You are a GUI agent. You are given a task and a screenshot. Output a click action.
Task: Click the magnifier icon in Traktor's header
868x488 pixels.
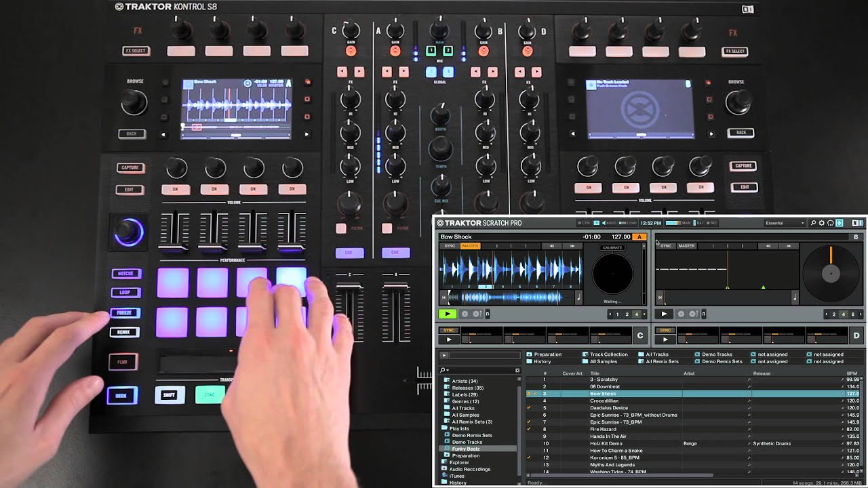pyautogui.click(x=813, y=223)
